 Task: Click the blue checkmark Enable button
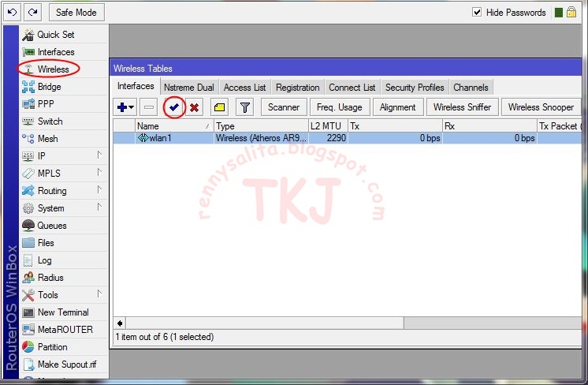tap(174, 107)
